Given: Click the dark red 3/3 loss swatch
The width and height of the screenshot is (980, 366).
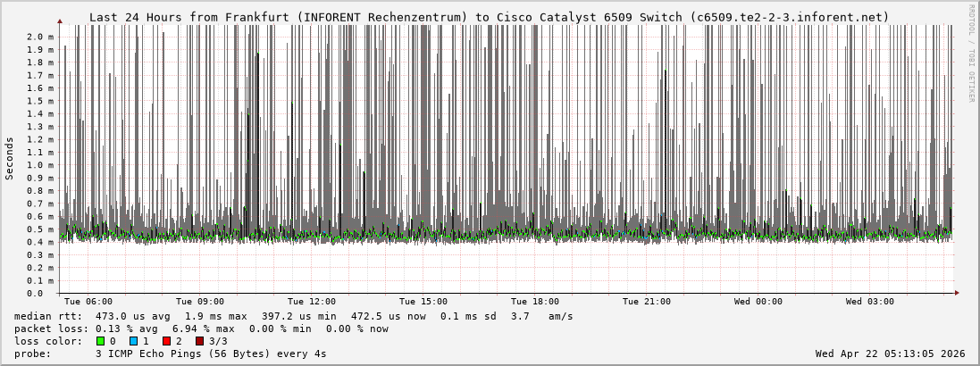Looking at the screenshot, I should pyautogui.click(x=199, y=341).
